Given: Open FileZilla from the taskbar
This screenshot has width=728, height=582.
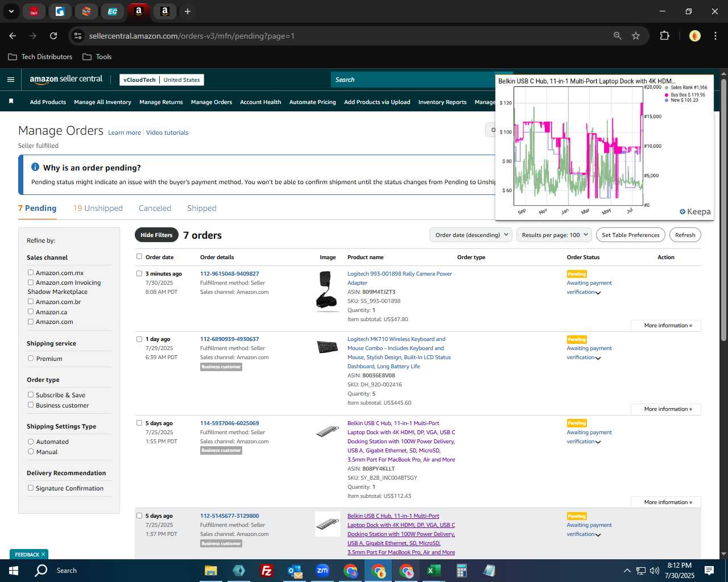Looking at the screenshot, I should [x=266, y=571].
